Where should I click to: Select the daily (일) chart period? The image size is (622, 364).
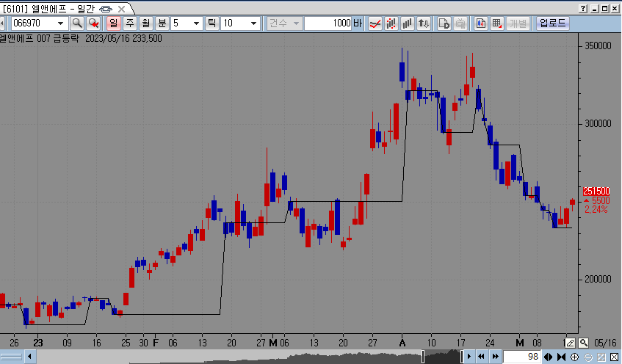[114, 23]
